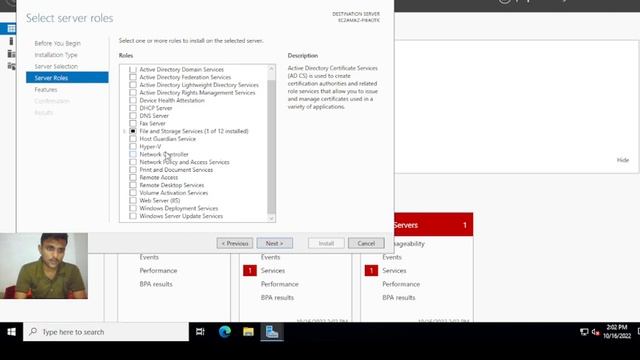Check Host Guardian Service role
The image size is (640, 360).
point(133,139)
